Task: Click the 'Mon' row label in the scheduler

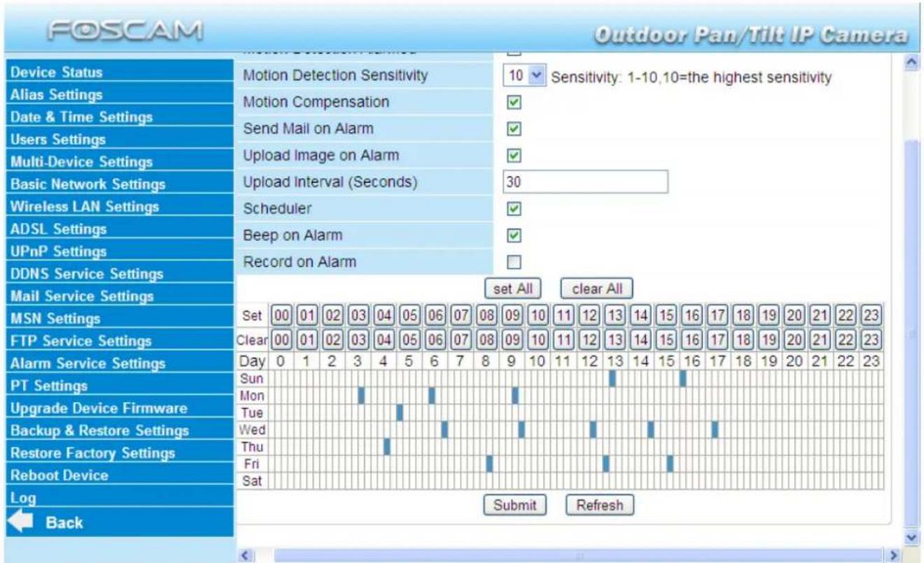Action: 251,396
